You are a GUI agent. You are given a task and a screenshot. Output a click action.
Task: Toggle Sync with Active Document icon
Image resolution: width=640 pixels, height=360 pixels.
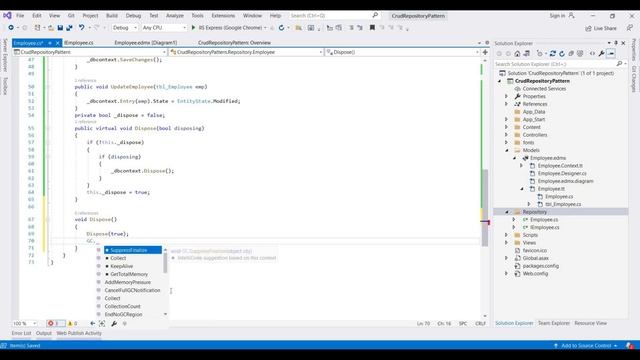coord(553,53)
